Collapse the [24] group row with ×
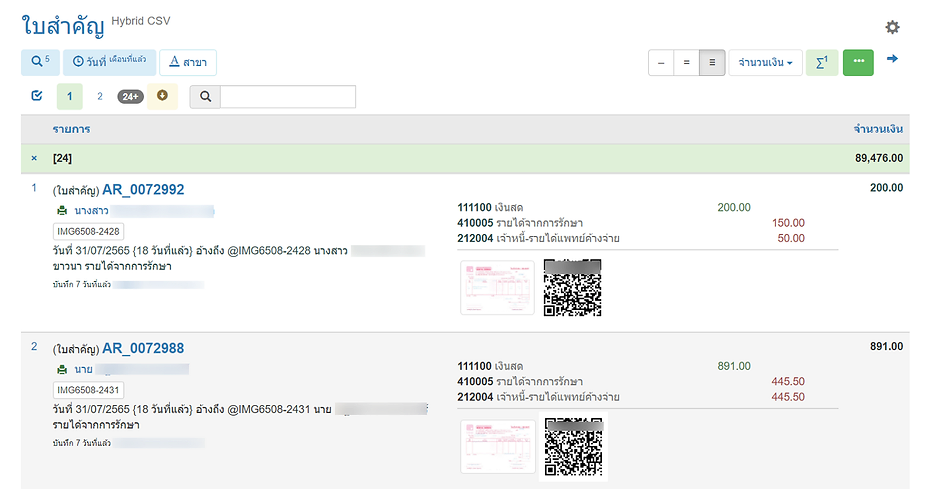 (x=34, y=158)
